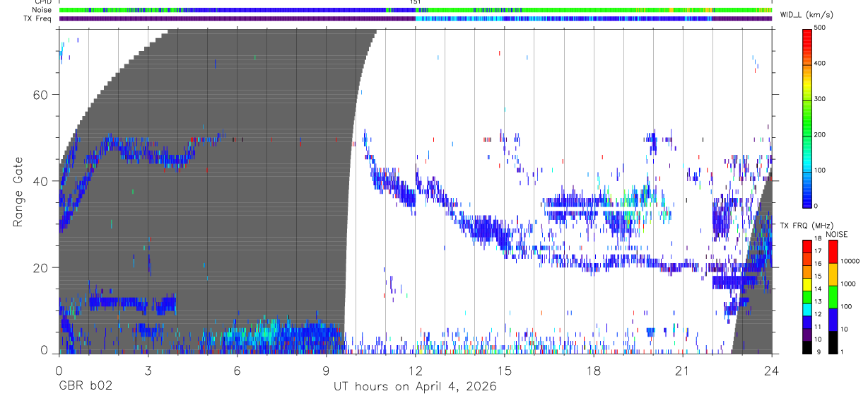Click the 'TX FRQ (MHz)' legend title
The width and height of the screenshot is (868, 401).
(807, 226)
